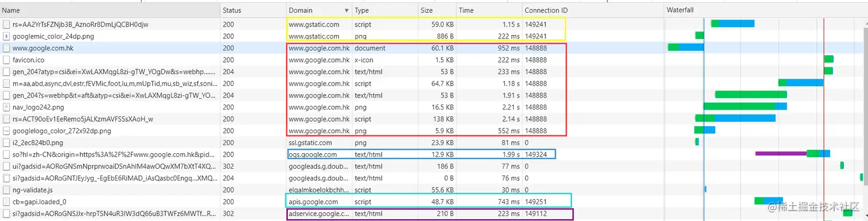This screenshot has width=868, height=221.
Task: Click the image icon beside nav_logo242.png
Action: (6, 107)
